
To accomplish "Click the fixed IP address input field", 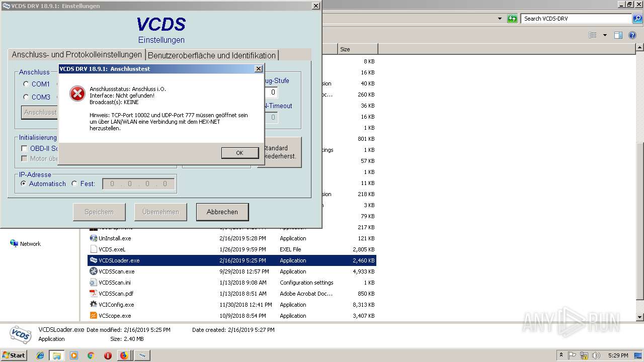I will point(138,184).
